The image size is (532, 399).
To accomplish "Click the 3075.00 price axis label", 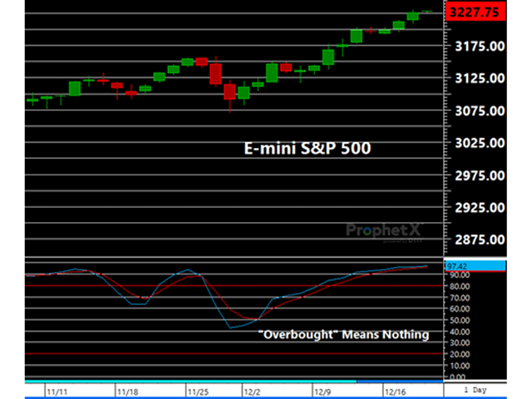I will point(480,111).
